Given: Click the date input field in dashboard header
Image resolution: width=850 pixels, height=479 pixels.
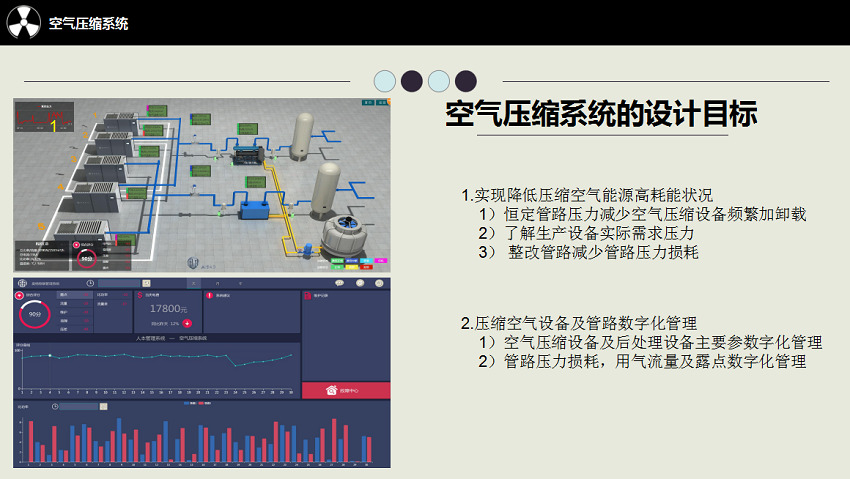Looking at the screenshot, I should [x=118, y=284].
